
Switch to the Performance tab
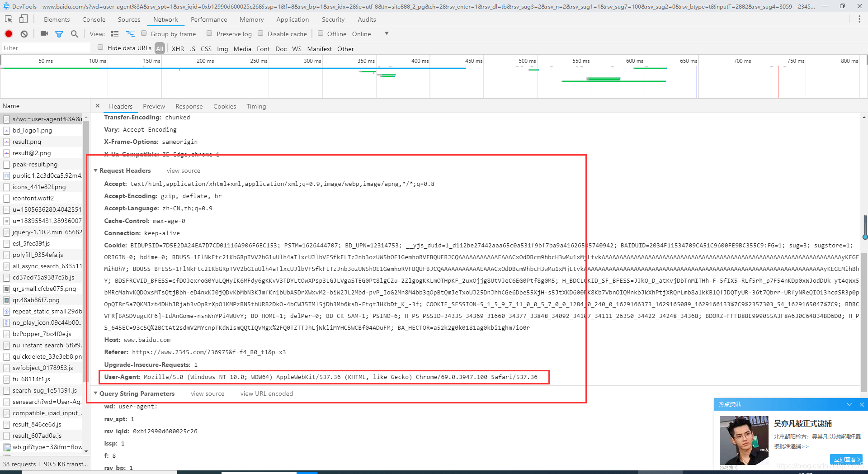tap(209, 19)
